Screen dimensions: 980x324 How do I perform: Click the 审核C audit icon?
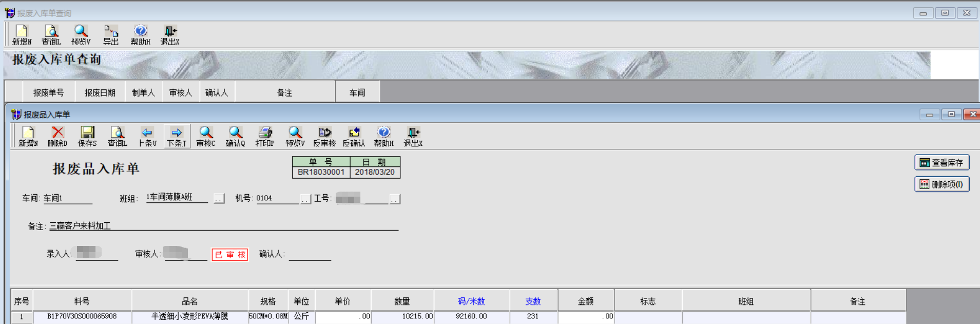click(206, 137)
